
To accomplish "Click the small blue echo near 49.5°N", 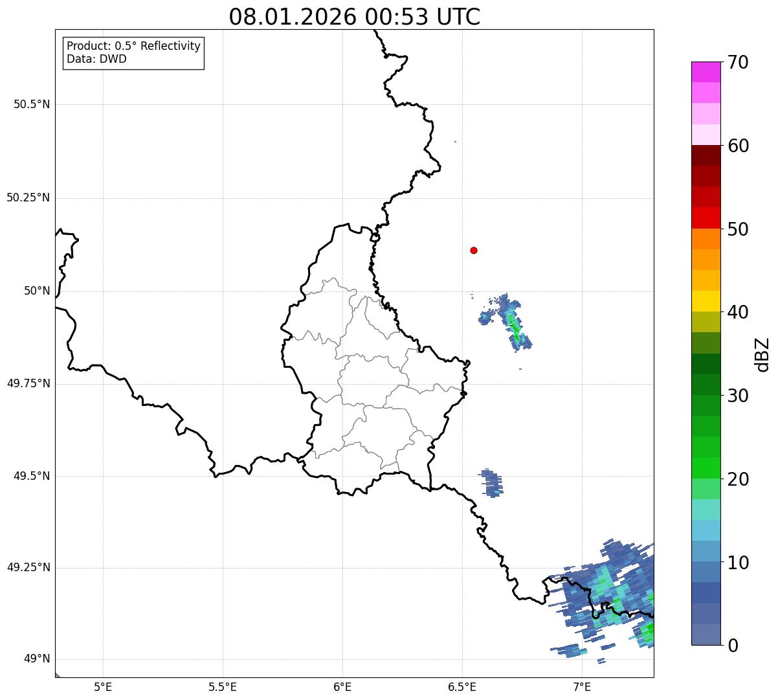I will (491, 483).
